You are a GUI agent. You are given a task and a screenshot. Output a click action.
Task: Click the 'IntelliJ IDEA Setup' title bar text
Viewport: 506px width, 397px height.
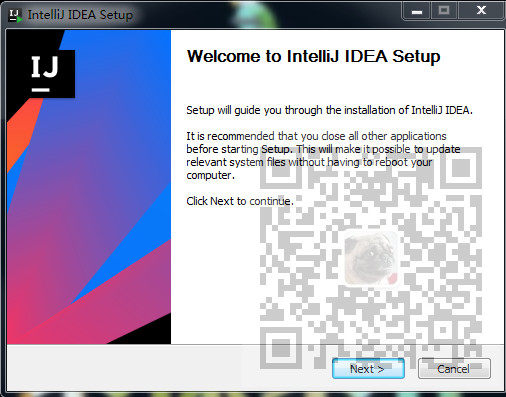click(x=80, y=15)
